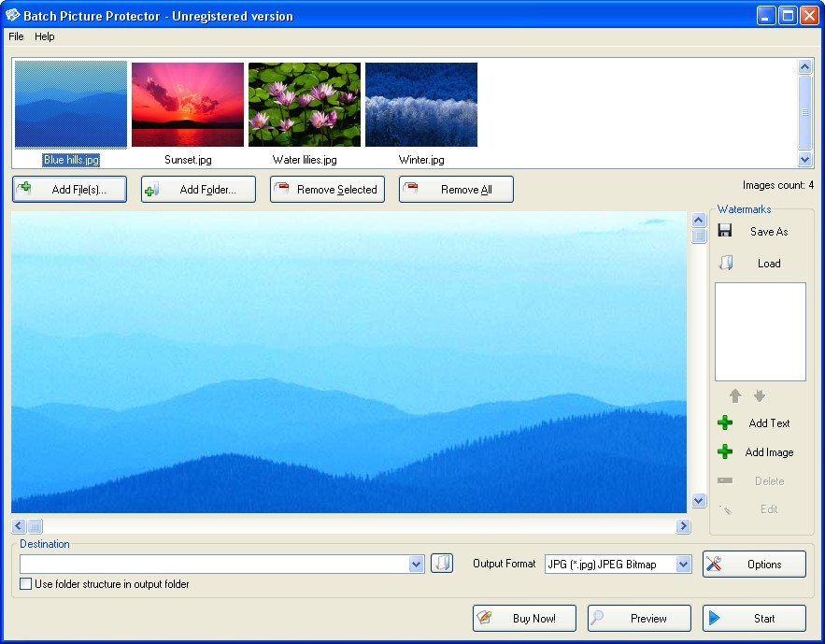This screenshot has width=825, height=644.
Task: Enable Use folder structure in output folder
Action: 26,584
